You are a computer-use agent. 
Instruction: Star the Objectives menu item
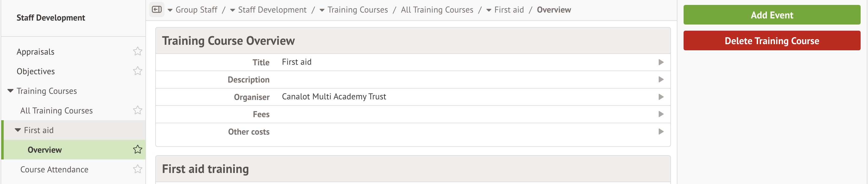click(137, 71)
